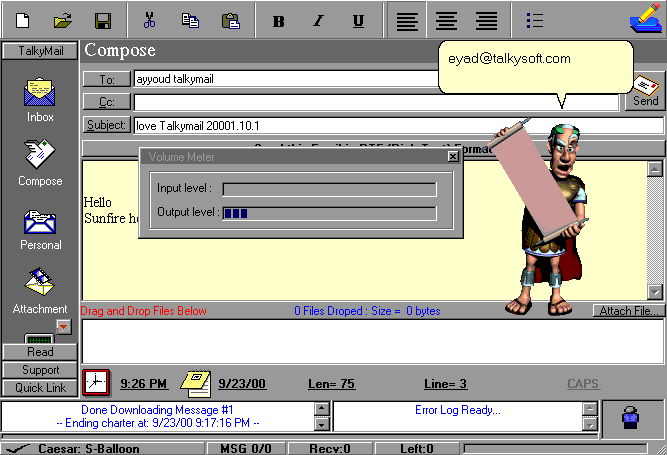Click the file drop area
Viewport: 667px width, 455px height.
click(x=373, y=341)
